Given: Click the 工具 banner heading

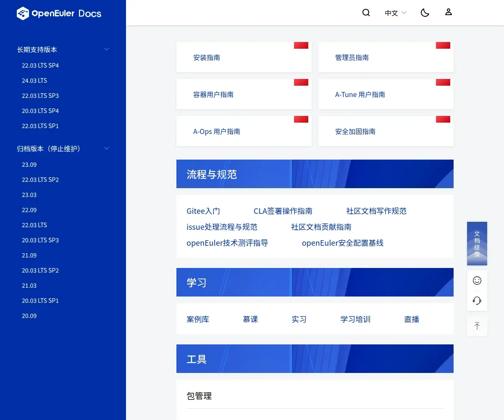Looking at the screenshot, I should [197, 359].
